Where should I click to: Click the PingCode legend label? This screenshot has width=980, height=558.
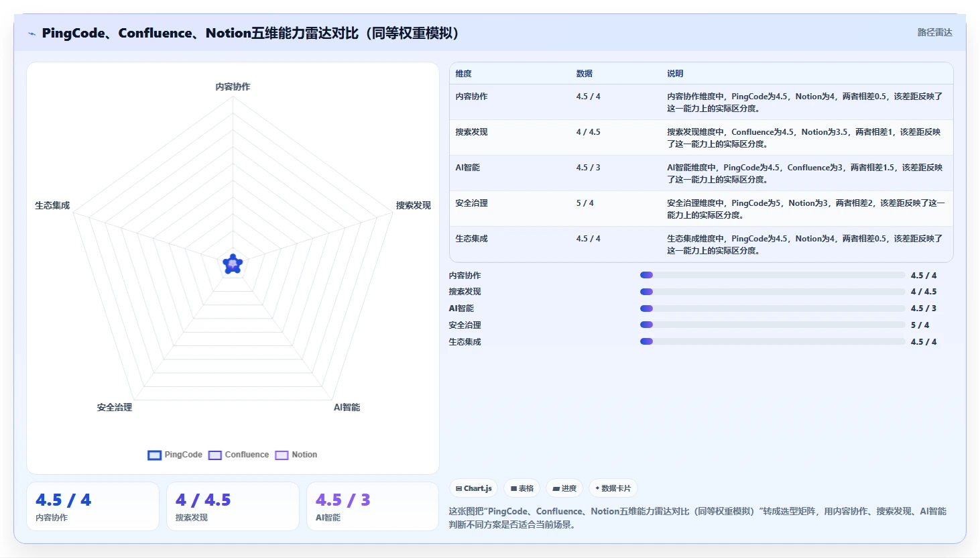pos(183,455)
